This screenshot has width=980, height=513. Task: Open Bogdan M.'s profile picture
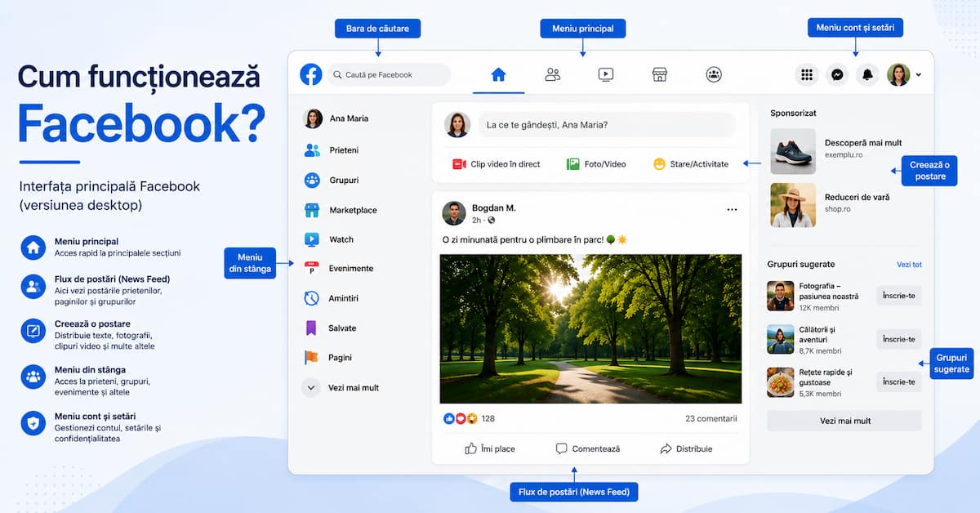(x=454, y=213)
